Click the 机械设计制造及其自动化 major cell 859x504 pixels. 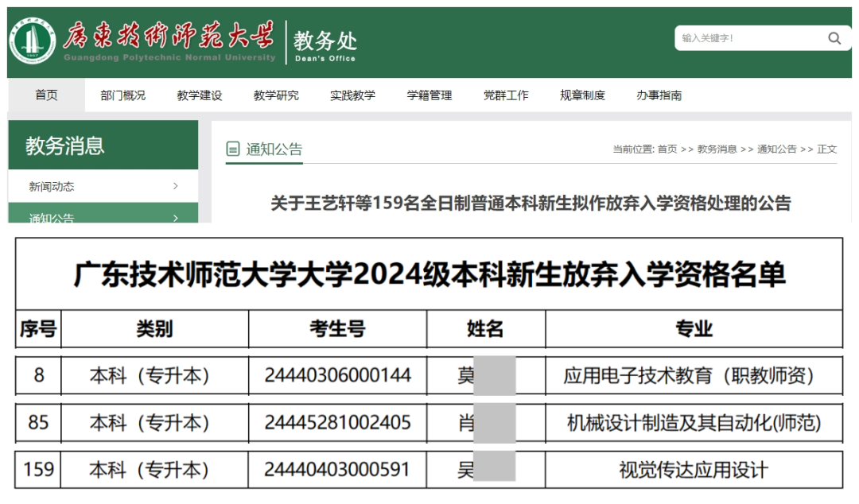point(694,422)
